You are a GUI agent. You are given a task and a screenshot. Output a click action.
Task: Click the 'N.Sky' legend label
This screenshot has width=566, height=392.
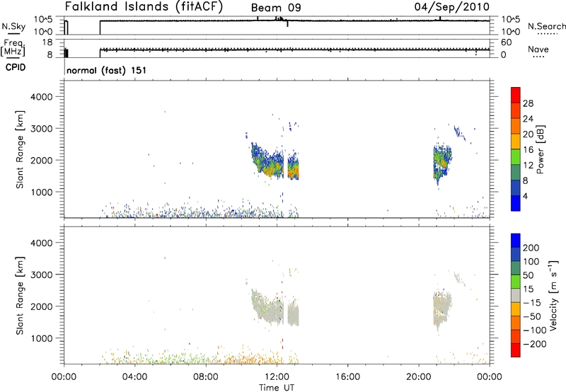13,26
